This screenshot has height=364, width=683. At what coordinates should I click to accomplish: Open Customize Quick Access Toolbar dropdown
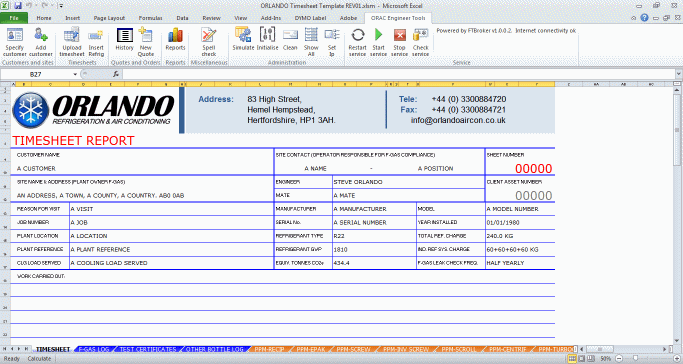pos(61,6)
